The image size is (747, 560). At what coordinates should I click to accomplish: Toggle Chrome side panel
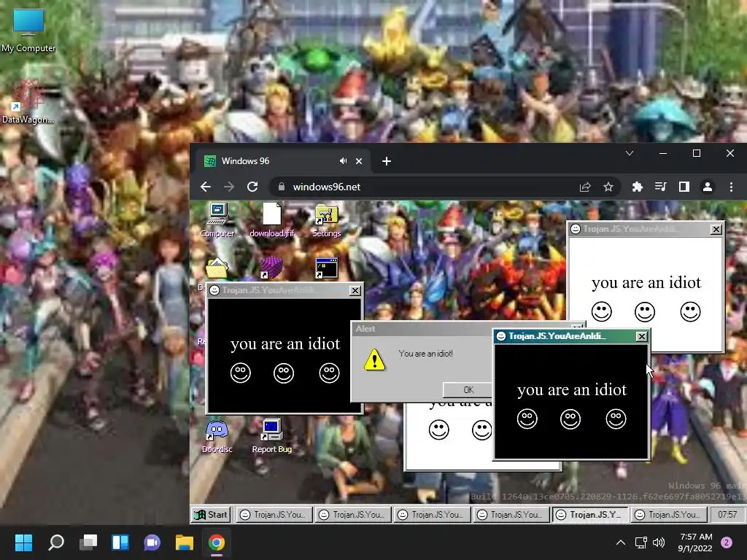[684, 187]
